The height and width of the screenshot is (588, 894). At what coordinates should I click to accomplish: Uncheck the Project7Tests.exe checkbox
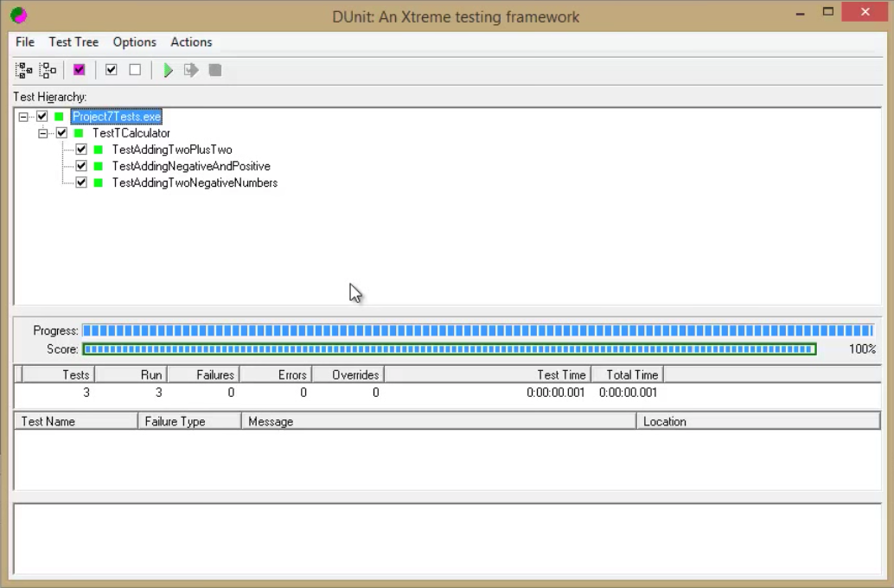click(x=42, y=117)
